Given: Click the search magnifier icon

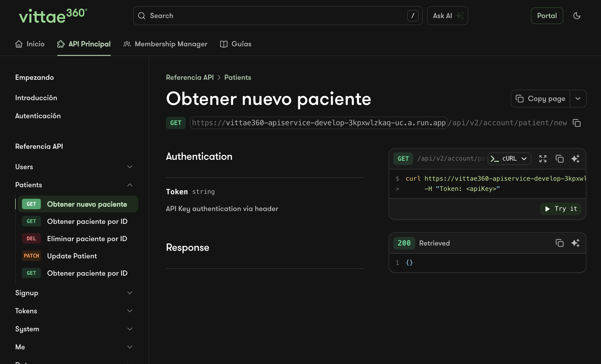Looking at the screenshot, I should (142, 16).
